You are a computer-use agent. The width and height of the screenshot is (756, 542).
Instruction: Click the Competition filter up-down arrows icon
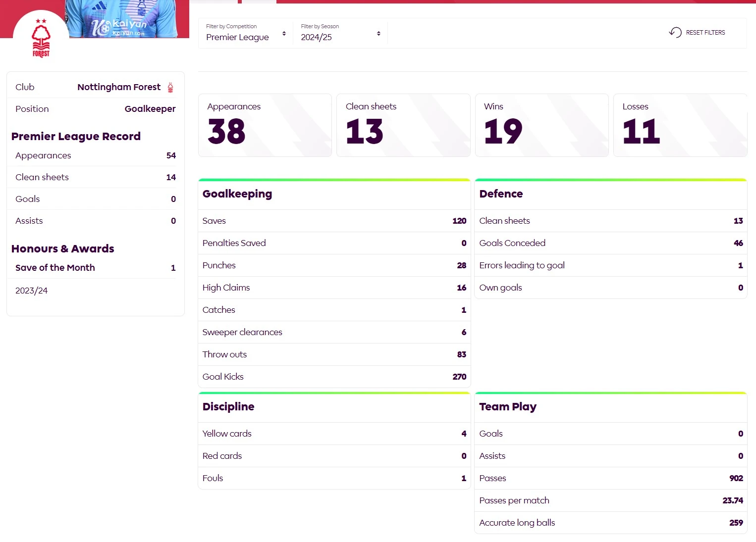[x=284, y=34]
